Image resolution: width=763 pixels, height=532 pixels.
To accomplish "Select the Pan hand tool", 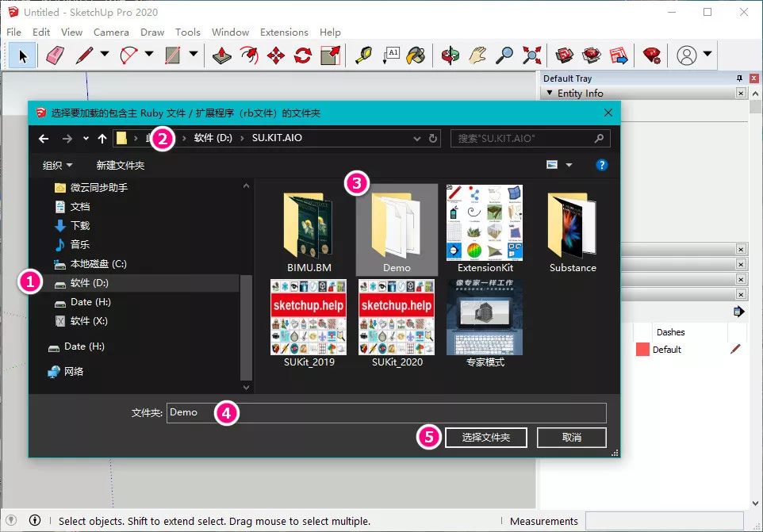I will click(477, 55).
